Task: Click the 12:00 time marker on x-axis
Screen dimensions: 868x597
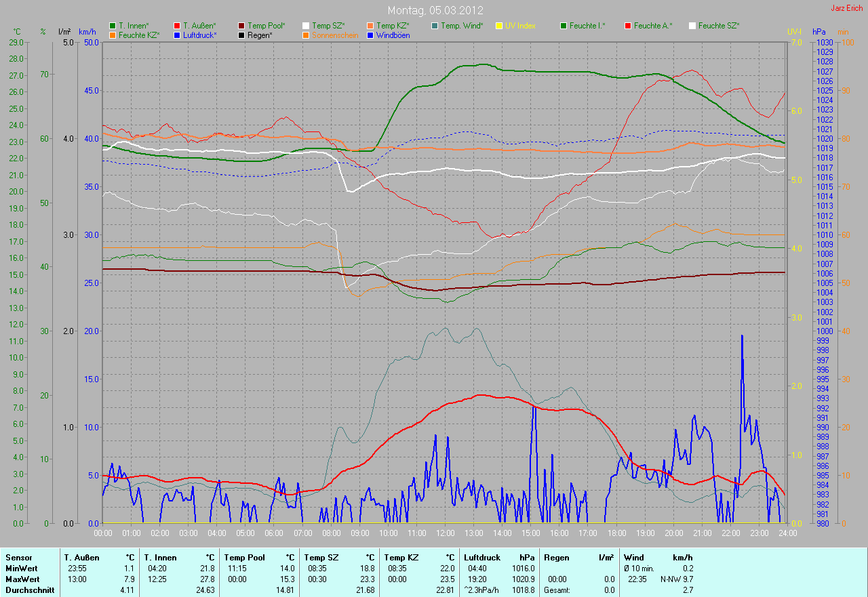Action: [446, 533]
